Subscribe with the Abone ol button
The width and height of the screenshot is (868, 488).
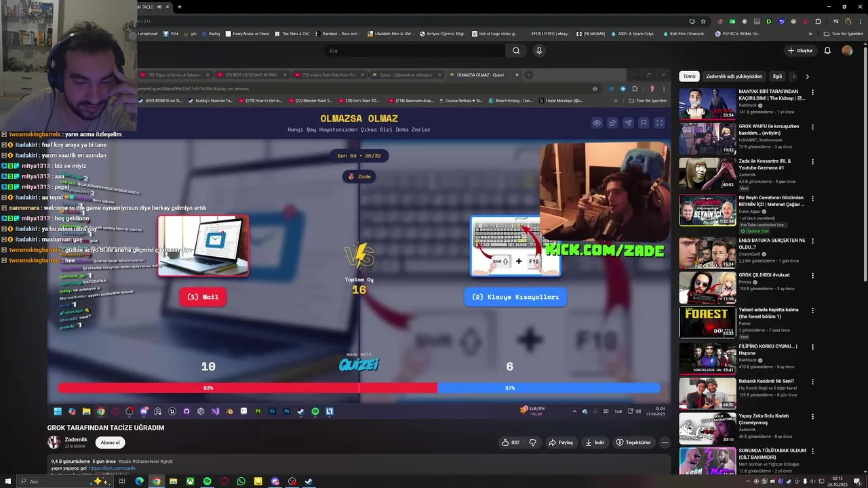click(x=110, y=443)
